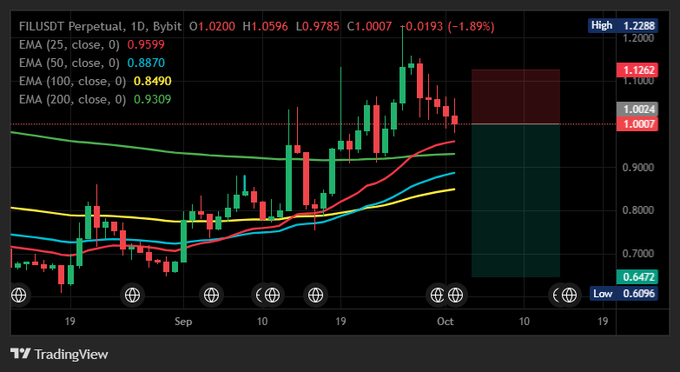Click the high price H1.0596
The height and width of the screenshot is (372, 680).
click(x=265, y=26)
